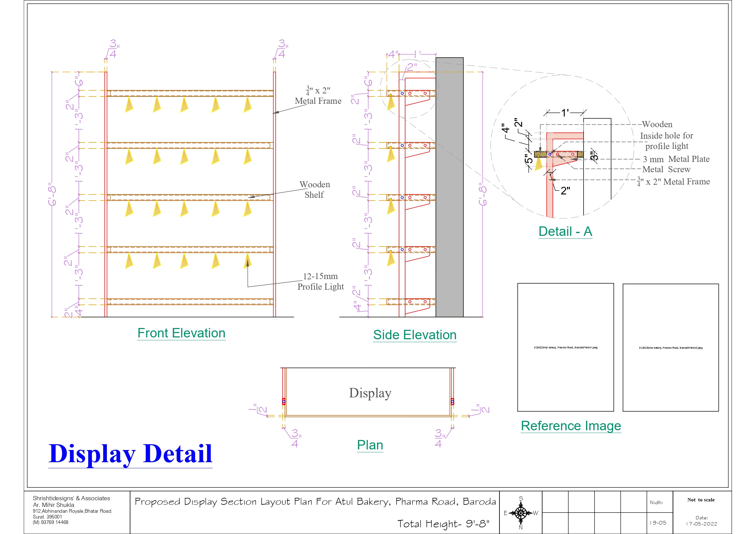Click the blue 'Display Detail' heading
The image size is (756, 534).
point(130,453)
